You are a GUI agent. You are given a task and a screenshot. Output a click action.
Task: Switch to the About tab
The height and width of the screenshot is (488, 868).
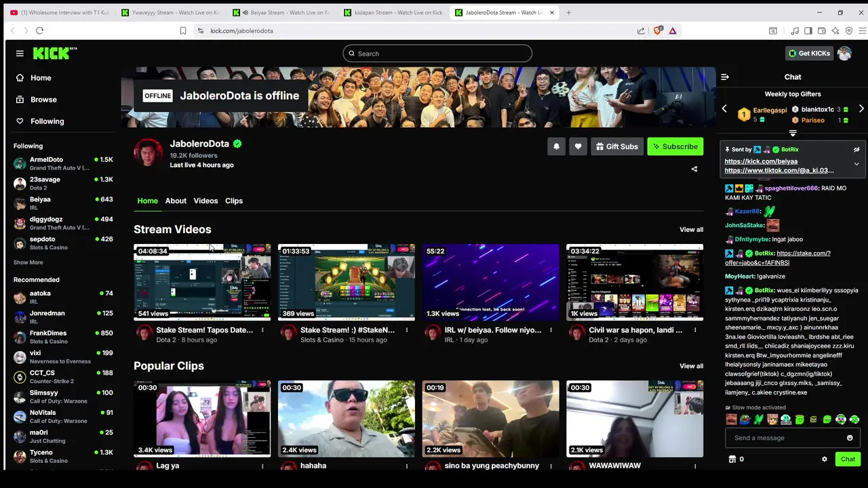[x=176, y=201]
